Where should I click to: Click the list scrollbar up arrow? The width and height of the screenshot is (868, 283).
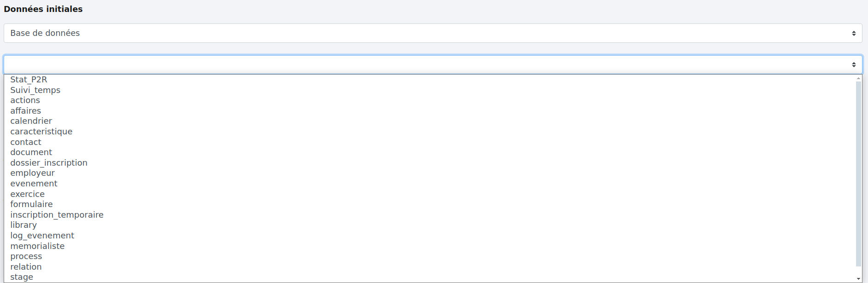pos(858,78)
